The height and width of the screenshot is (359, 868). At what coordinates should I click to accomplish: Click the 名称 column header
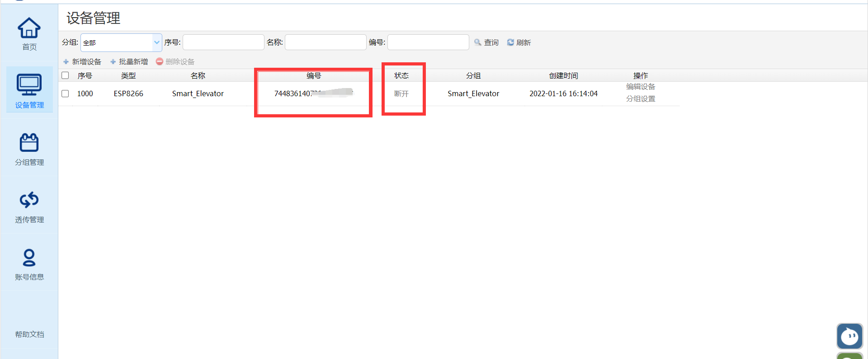198,76
